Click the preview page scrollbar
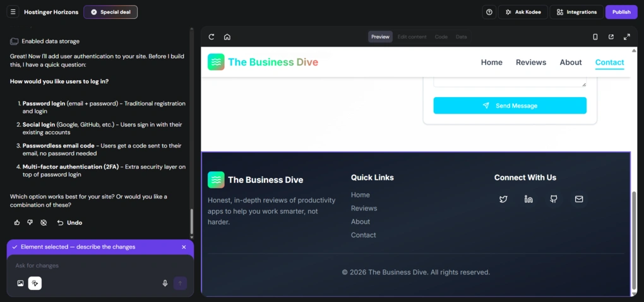 pyautogui.click(x=635, y=240)
